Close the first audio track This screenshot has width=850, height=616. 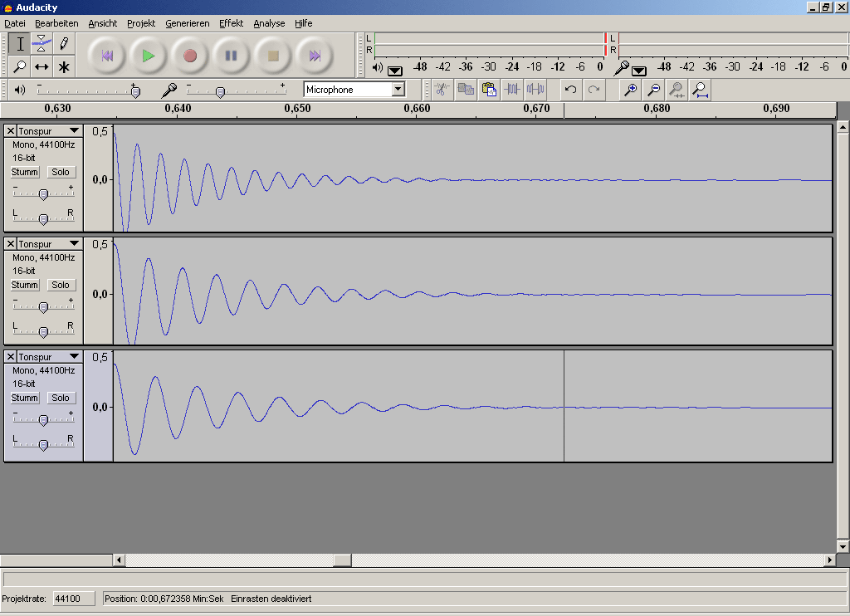[10, 130]
